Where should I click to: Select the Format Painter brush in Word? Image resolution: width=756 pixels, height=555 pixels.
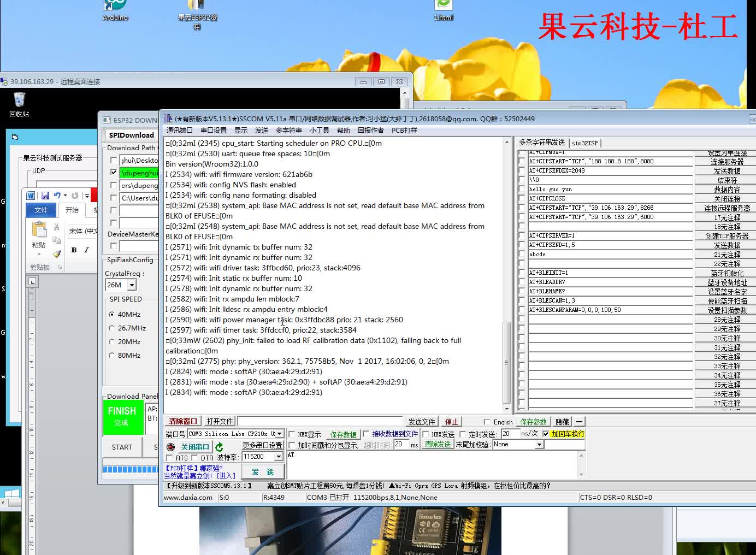(56, 253)
